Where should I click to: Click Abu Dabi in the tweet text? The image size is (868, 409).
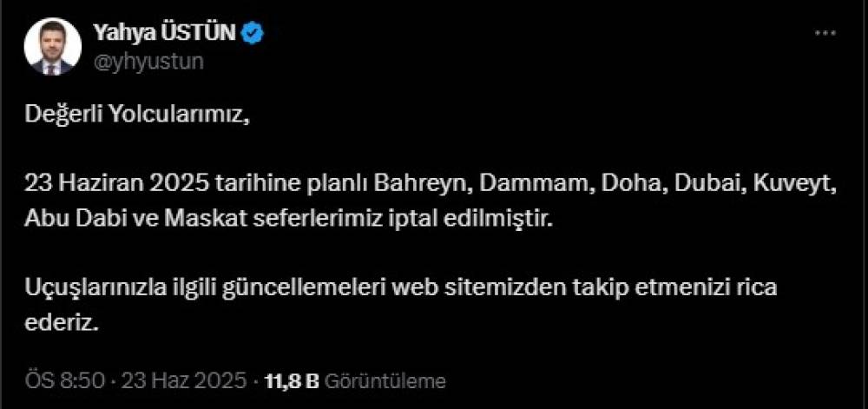[x=69, y=219]
